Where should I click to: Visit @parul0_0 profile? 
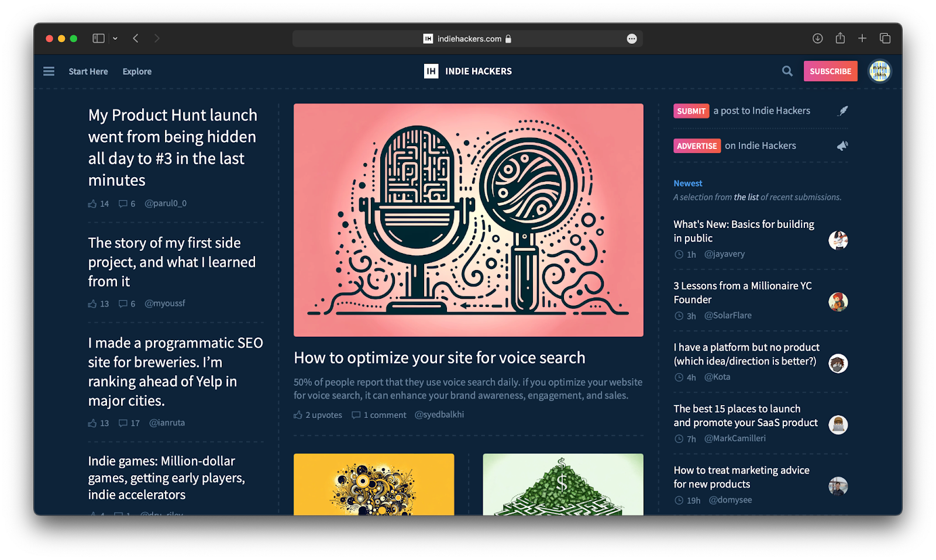(166, 203)
